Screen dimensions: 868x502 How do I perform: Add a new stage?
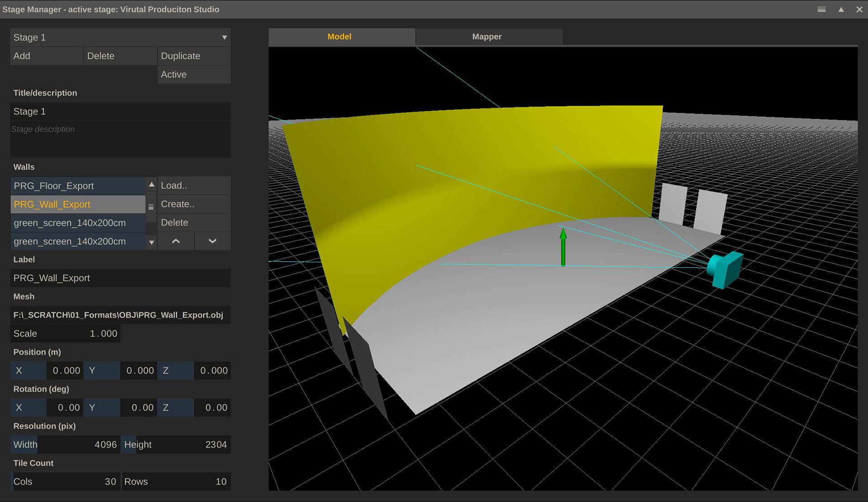(x=46, y=56)
